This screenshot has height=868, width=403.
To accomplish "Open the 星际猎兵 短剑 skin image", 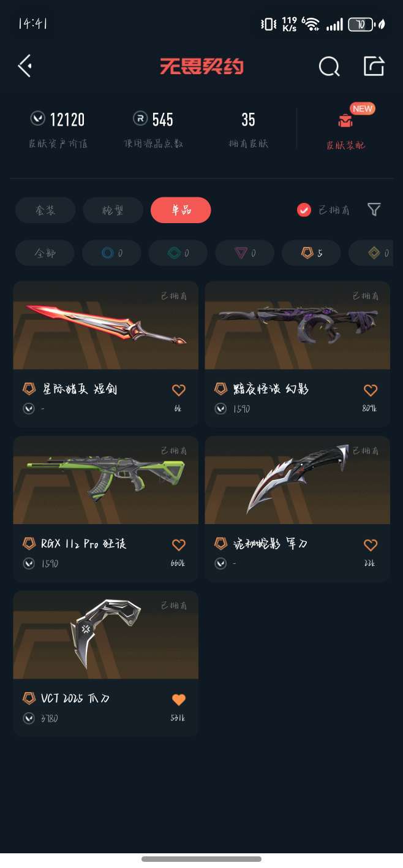I will pos(106,325).
